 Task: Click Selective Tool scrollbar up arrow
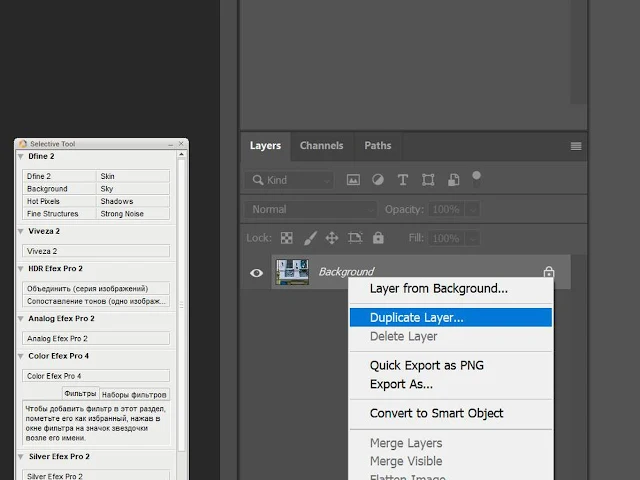[181, 155]
